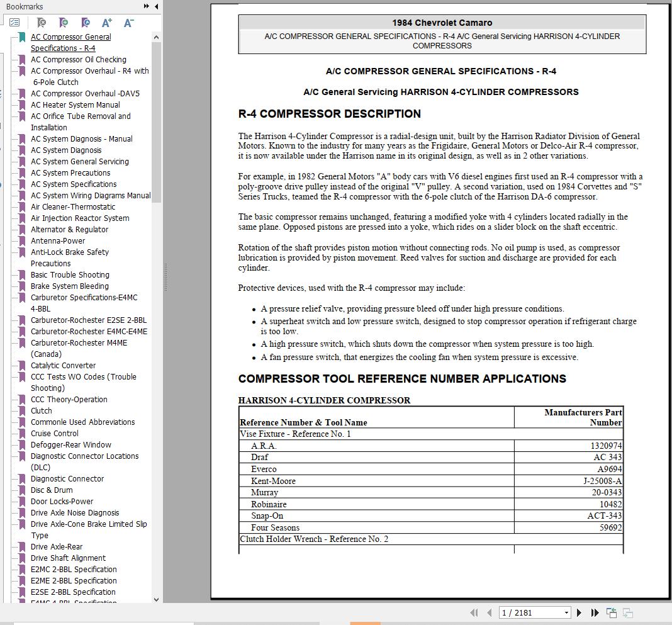Click the Snap-On row in the tool table
This screenshot has height=625, width=672.
point(431,515)
